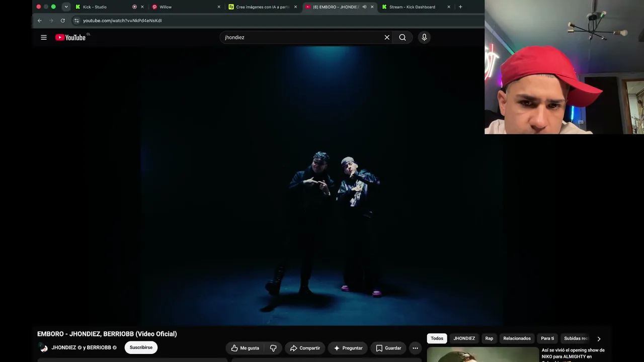Close the EMBORO YouTube tab

tap(372, 7)
